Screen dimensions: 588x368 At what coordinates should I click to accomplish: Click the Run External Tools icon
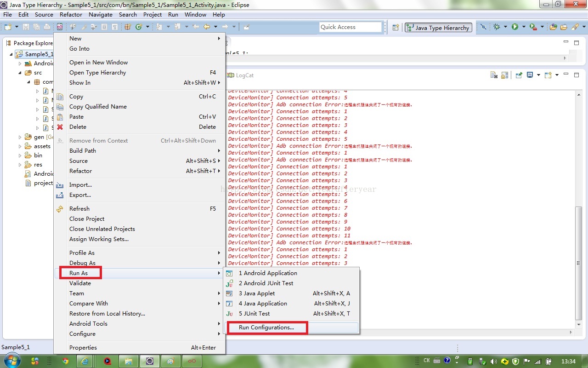coord(533,27)
